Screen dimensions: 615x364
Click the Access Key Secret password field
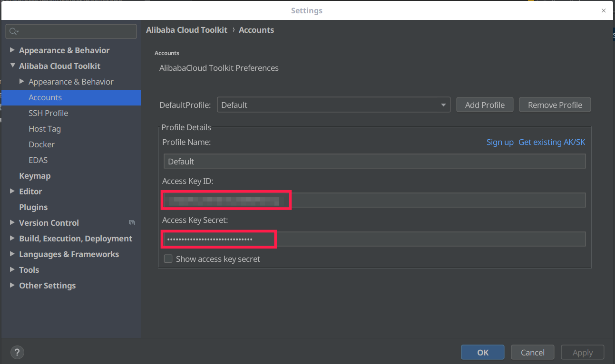pyautogui.click(x=374, y=239)
